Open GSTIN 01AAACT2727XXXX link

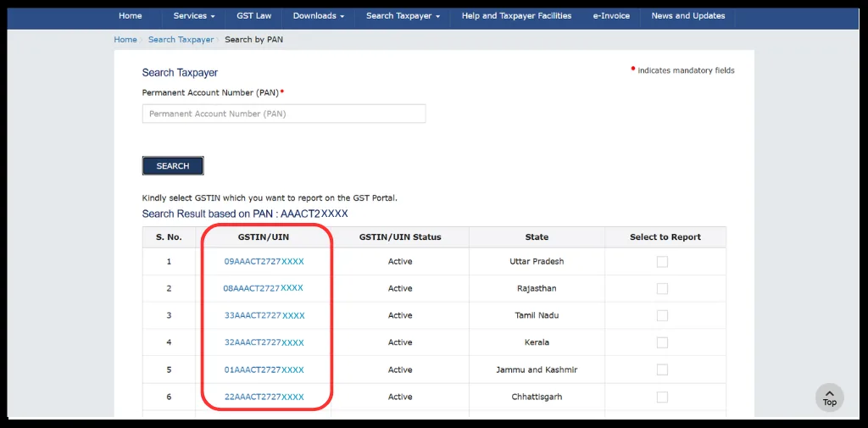(x=264, y=370)
